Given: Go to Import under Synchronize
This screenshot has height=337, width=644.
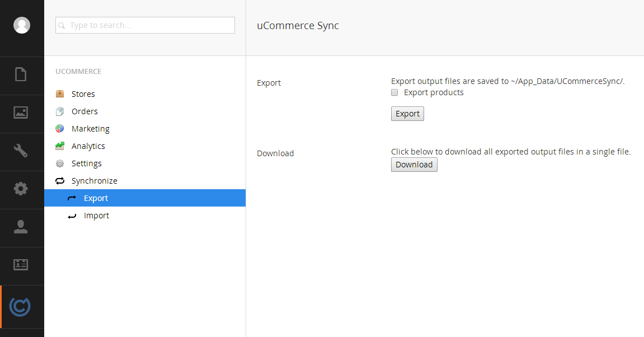Looking at the screenshot, I should pyautogui.click(x=96, y=216).
